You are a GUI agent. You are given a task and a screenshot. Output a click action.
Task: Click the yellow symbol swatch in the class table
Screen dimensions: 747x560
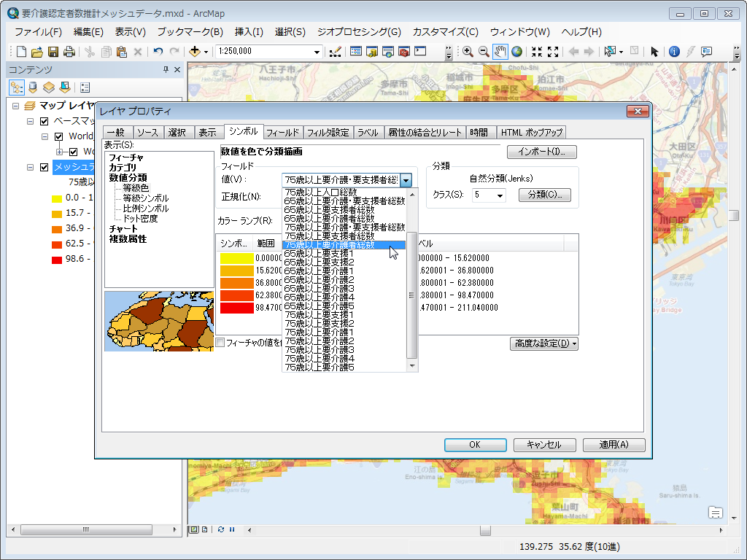(x=237, y=258)
